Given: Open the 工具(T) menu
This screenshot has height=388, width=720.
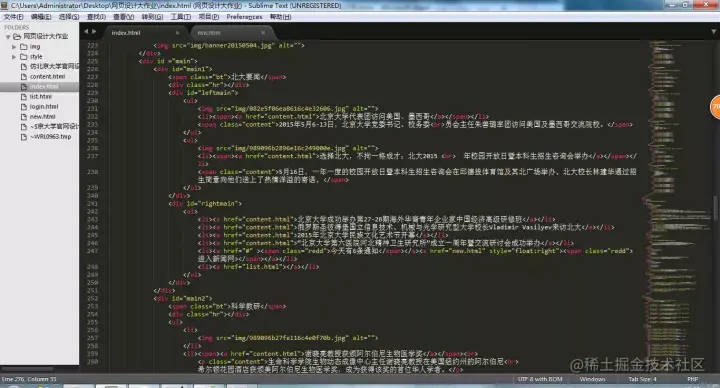Looking at the screenshot, I should click(180, 17).
